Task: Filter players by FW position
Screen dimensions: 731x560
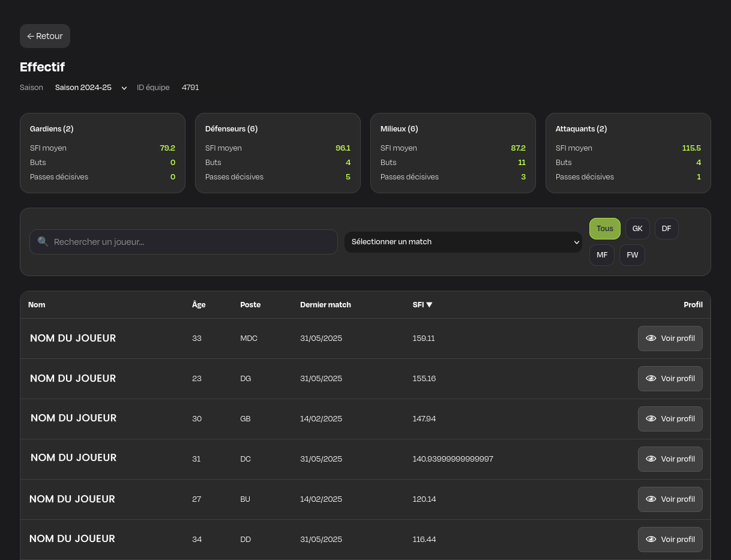Action: coord(632,255)
